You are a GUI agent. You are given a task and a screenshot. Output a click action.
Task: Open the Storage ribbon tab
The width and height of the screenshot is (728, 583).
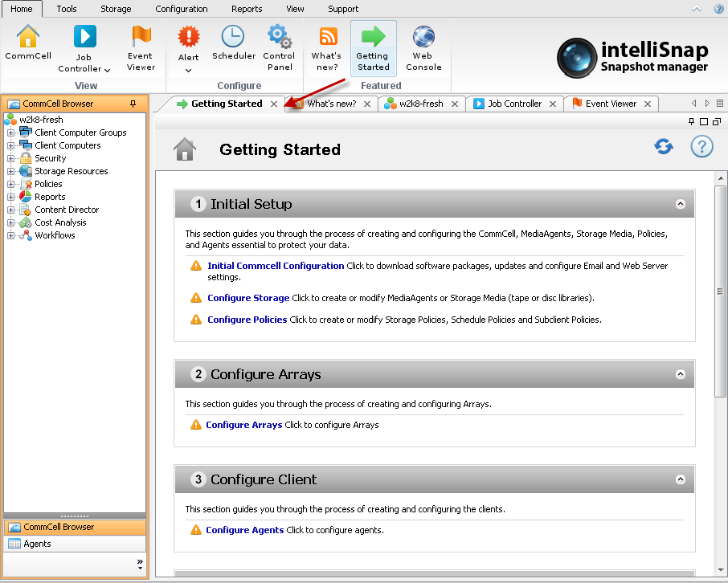pyautogui.click(x=116, y=9)
